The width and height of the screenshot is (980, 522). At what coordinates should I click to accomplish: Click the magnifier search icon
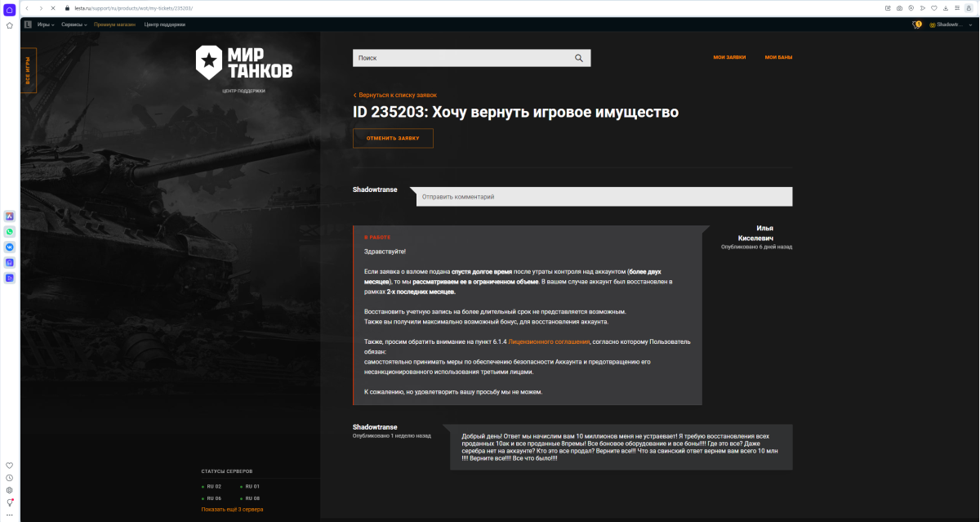pos(579,58)
